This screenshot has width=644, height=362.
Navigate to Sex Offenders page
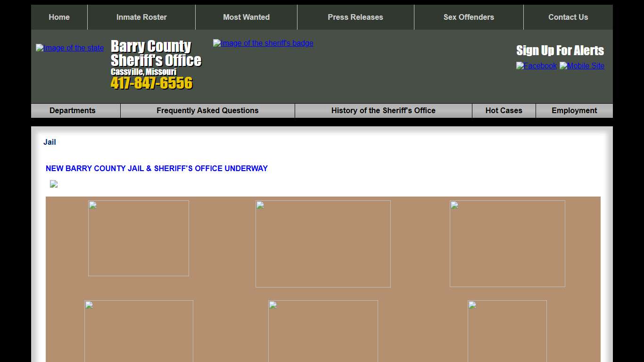click(x=469, y=17)
